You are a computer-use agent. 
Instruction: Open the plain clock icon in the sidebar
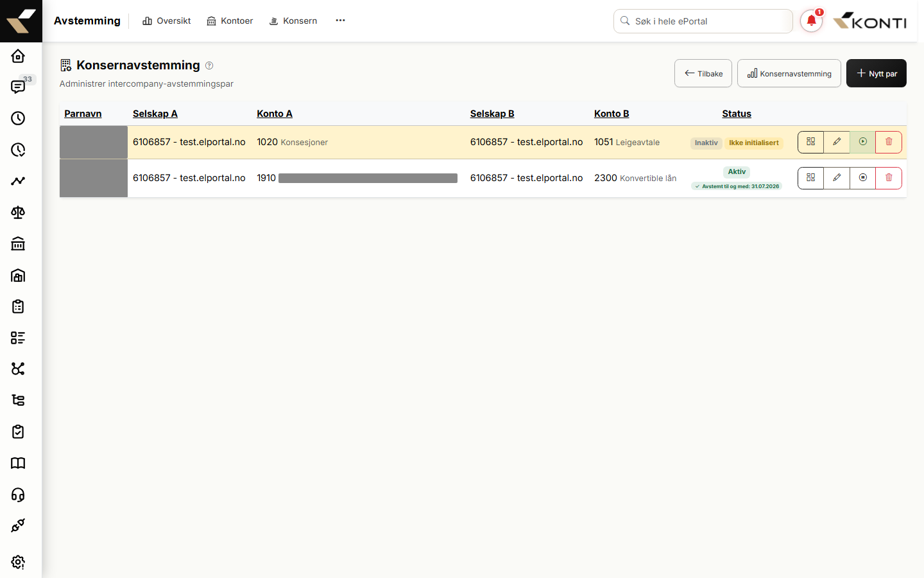pyautogui.click(x=18, y=118)
